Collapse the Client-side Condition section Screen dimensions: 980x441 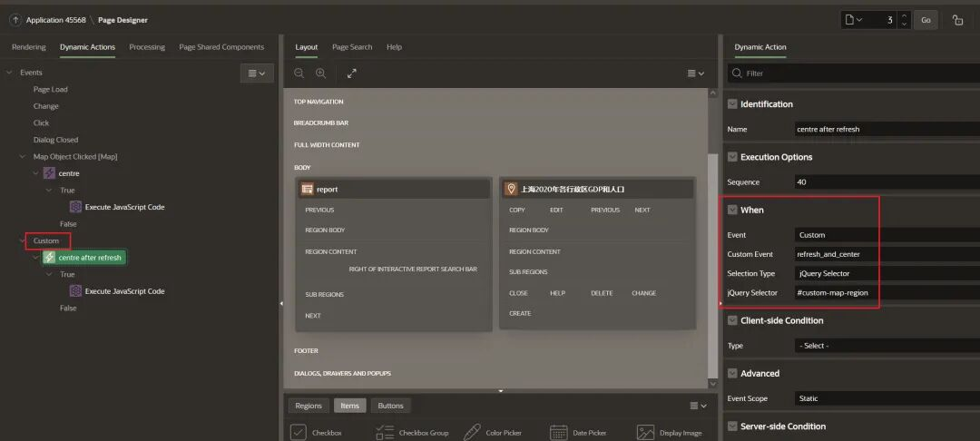pyautogui.click(x=732, y=320)
